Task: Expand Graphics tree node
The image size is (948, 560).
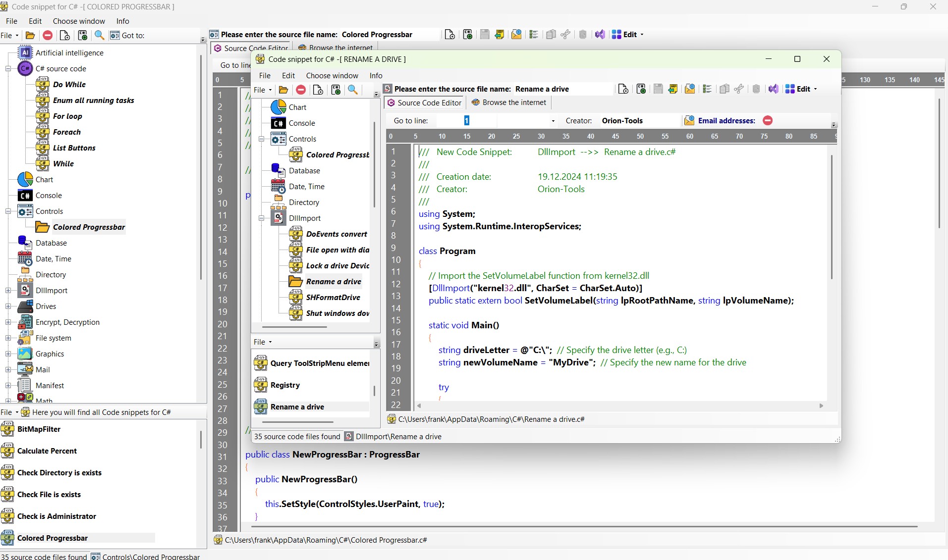Action: [8, 354]
